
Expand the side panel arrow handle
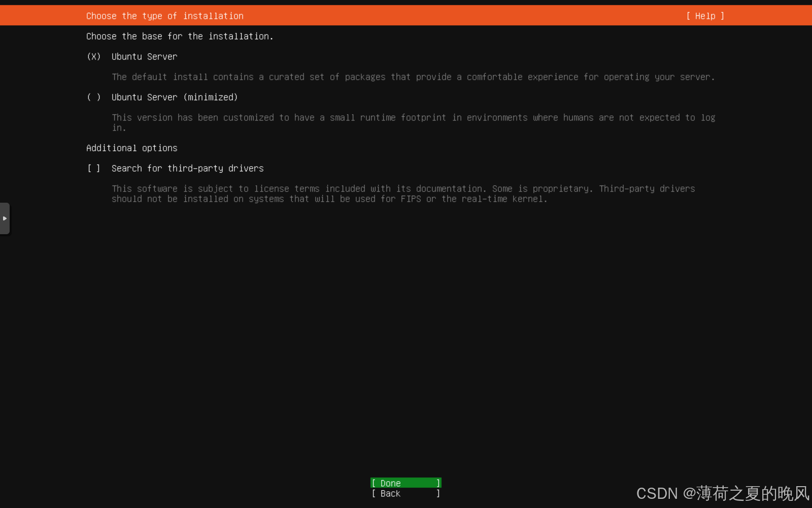[x=5, y=218]
